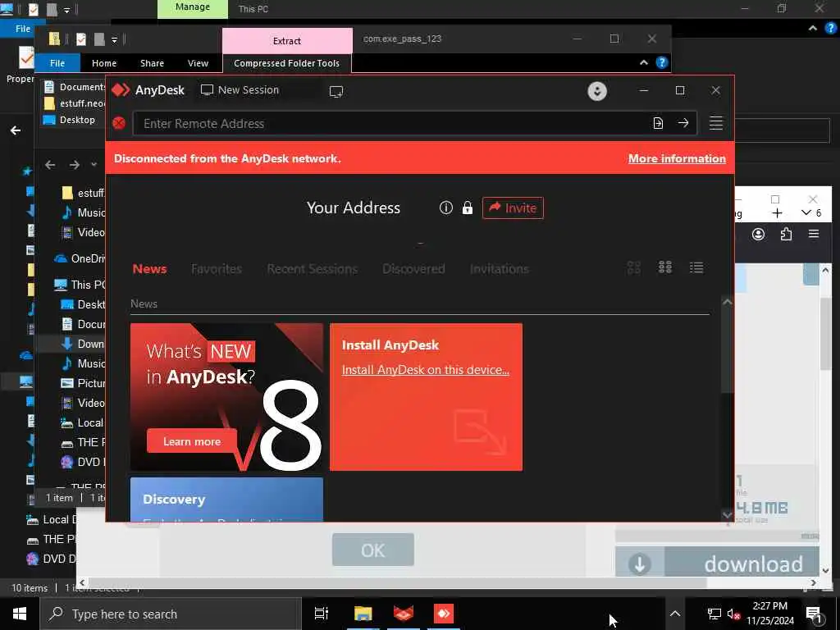Open Task View on the taskbar

pos(322,614)
